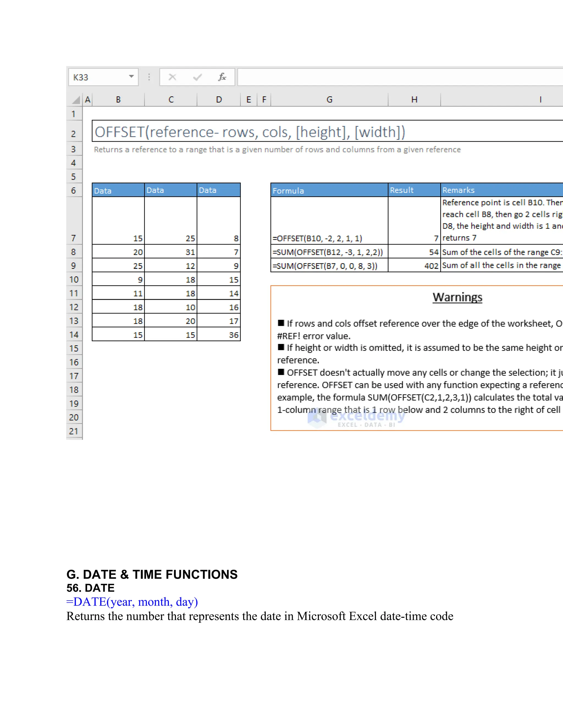Click result cell showing 54
The height and width of the screenshot is (728, 563).
(414, 252)
